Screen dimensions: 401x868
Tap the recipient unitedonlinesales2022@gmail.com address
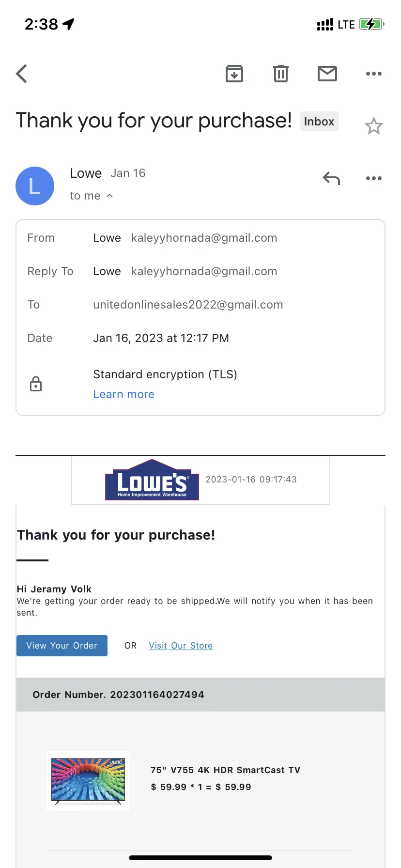point(188,305)
